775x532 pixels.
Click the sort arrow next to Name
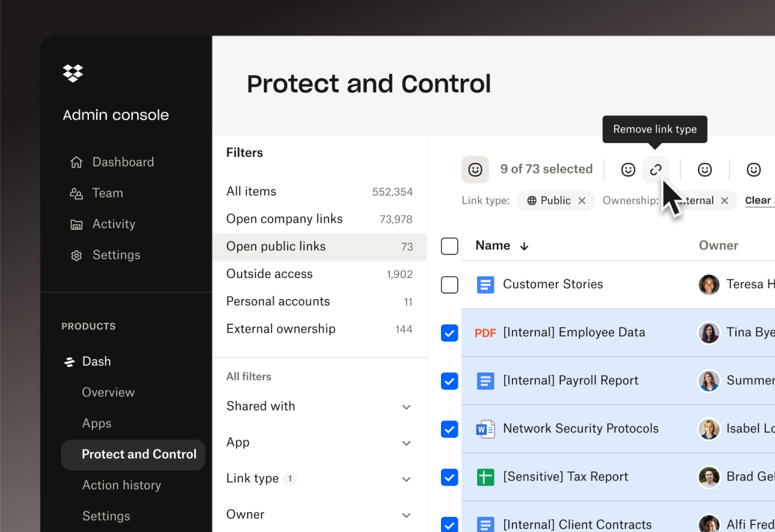(524, 246)
